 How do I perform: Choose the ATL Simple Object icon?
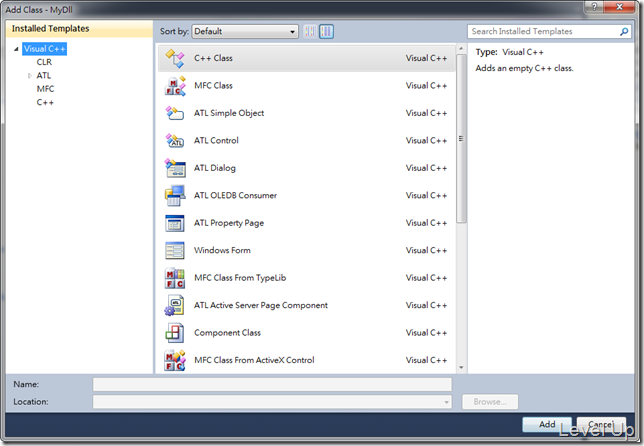(175, 113)
